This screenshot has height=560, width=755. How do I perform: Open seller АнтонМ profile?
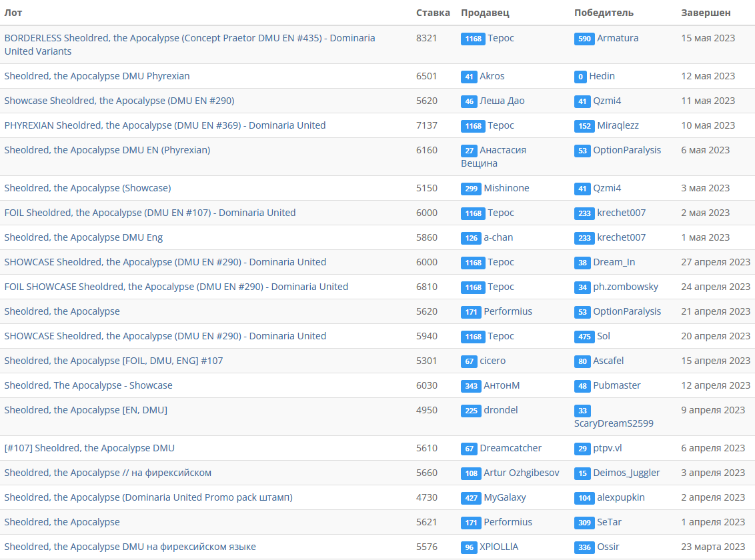coord(502,385)
